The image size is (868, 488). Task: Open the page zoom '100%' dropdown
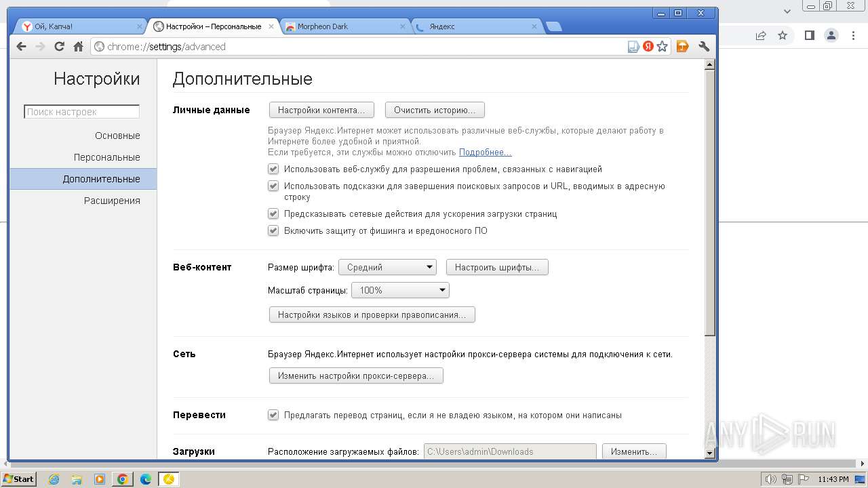(x=400, y=290)
